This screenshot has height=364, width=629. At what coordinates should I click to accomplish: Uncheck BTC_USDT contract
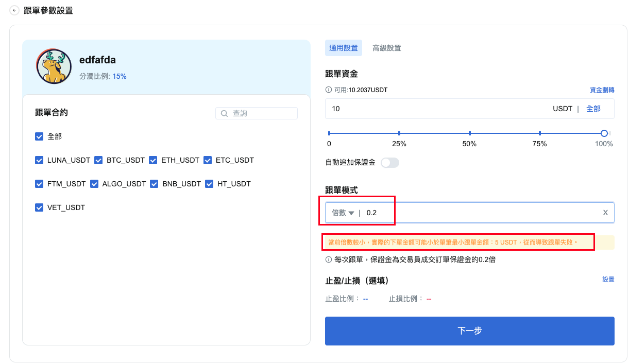tap(98, 160)
